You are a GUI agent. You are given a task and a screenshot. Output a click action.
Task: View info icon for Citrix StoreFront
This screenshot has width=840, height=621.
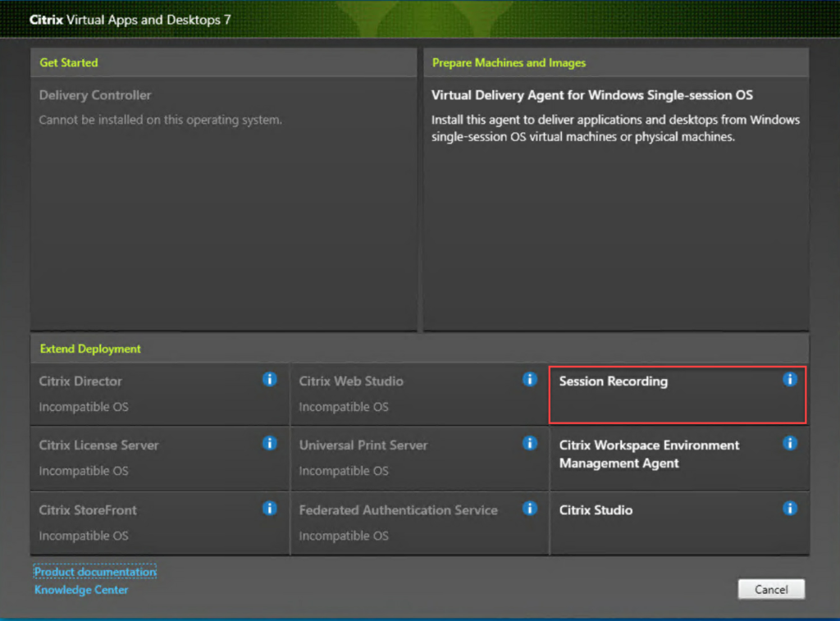click(269, 509)
